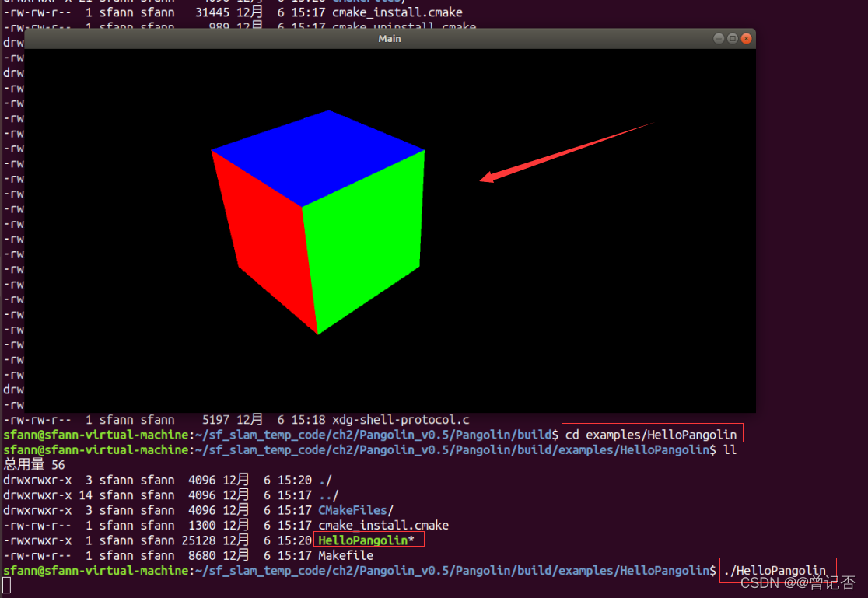Image resolution: width=868 pixels, height=598 pixels.
Task: Click the 5197 file size value
Action: pyautogui.click(x=216, y=420)
